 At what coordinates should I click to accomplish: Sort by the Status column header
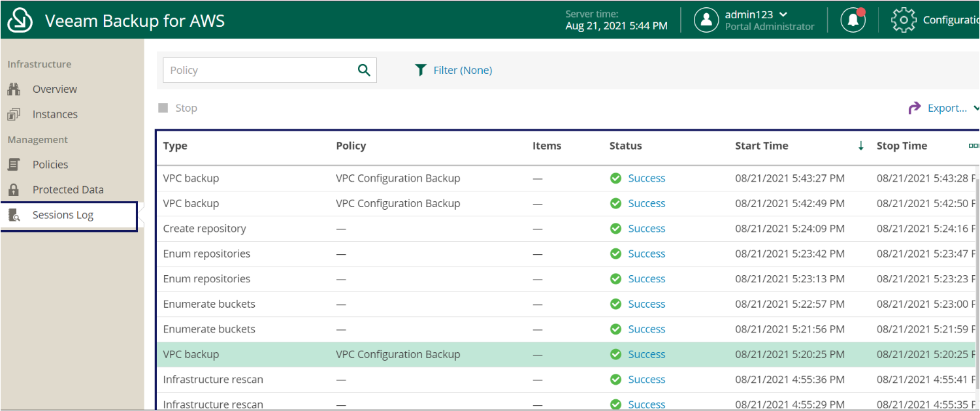(x=626, y=146)
